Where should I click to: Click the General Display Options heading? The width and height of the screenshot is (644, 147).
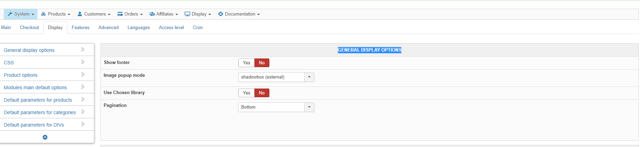[x=369, y=50]
